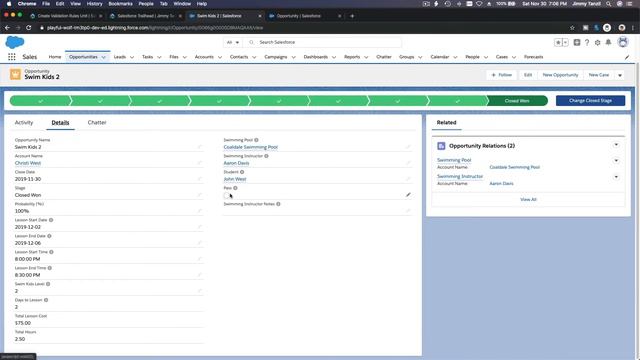Click the info icon next to Student

click(242, 172)
